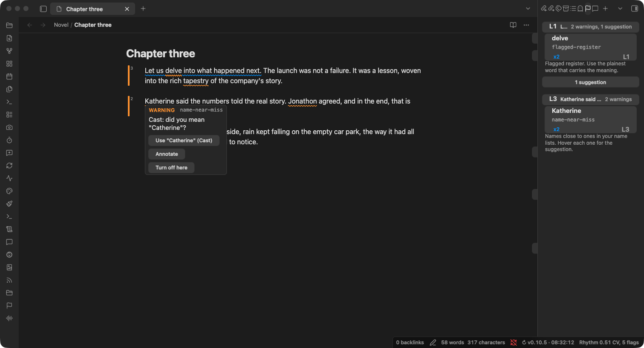This screenshot has width=644, height=348.
Task: Click the pencil edit icon in status bar
Action: (x=433, y=342)
